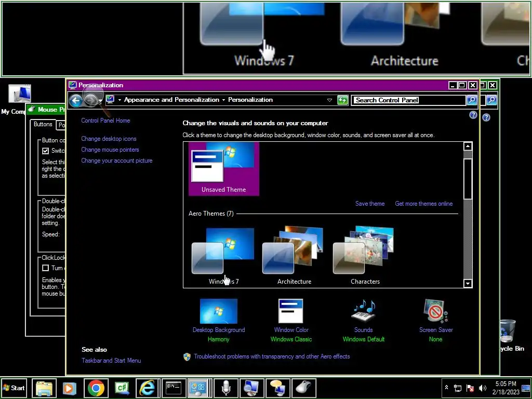Click the Personalization title bar icon
This screenshot has width=532, height=399.
72,85
